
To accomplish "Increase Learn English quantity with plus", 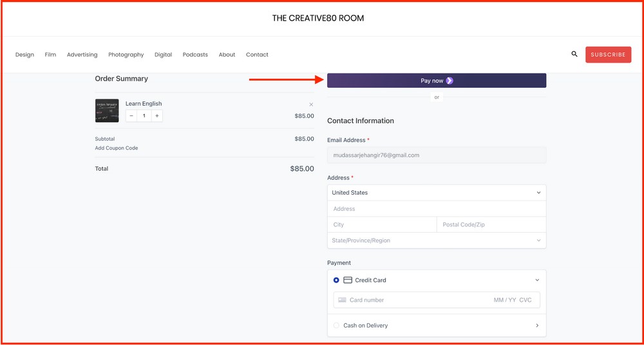I will point(157,116).
